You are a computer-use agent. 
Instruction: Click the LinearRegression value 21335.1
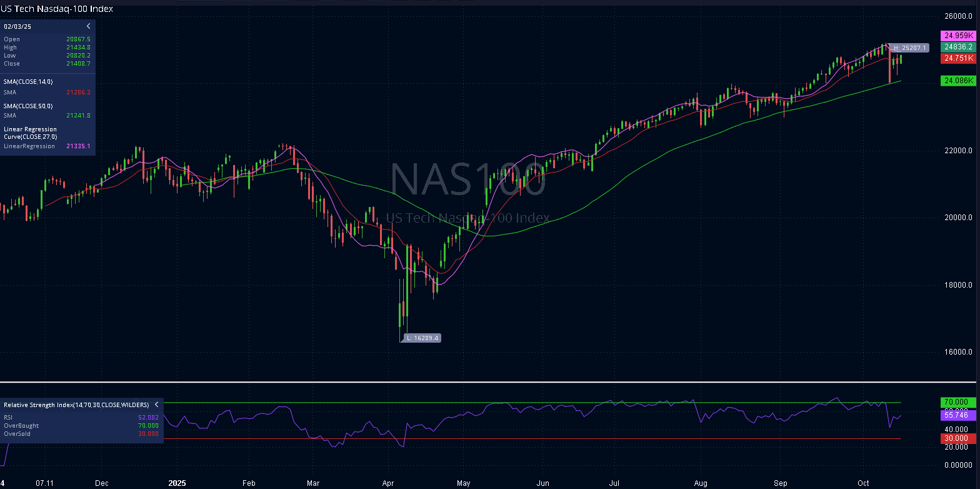[x=78, y=146]
